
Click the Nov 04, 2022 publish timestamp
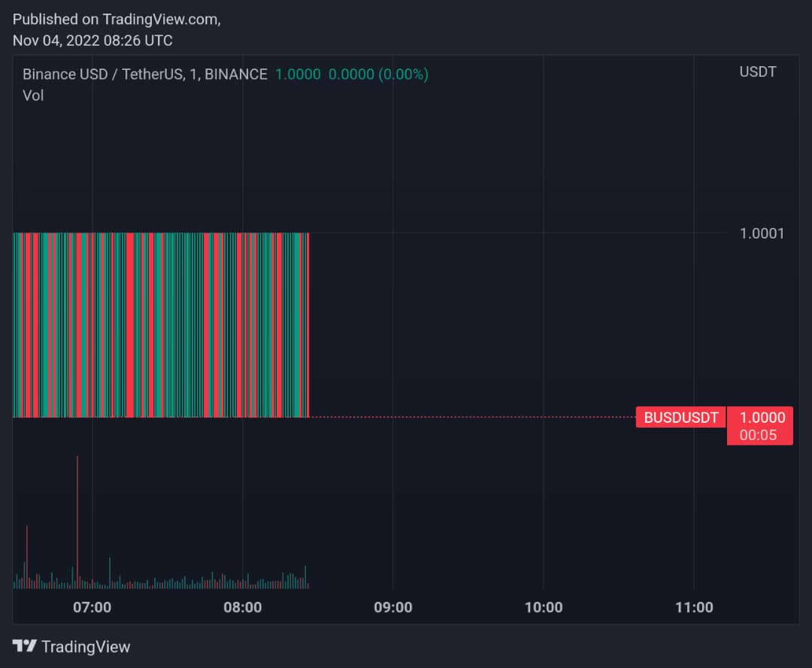92,41
